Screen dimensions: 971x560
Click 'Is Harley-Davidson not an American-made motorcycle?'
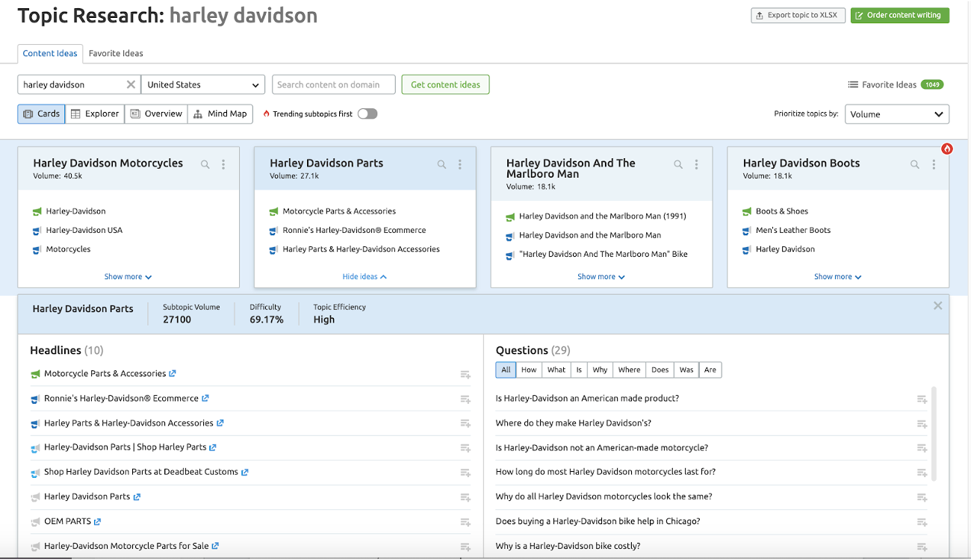602,448
